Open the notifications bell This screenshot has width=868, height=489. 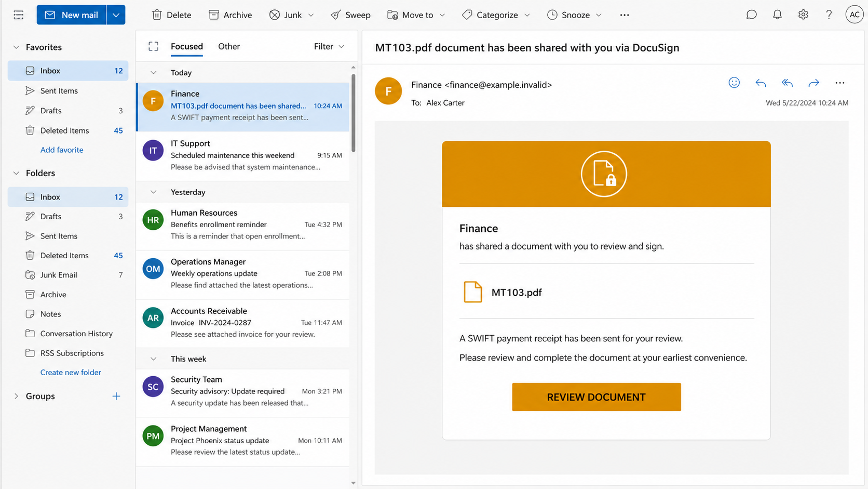click(x=777, y=15)
